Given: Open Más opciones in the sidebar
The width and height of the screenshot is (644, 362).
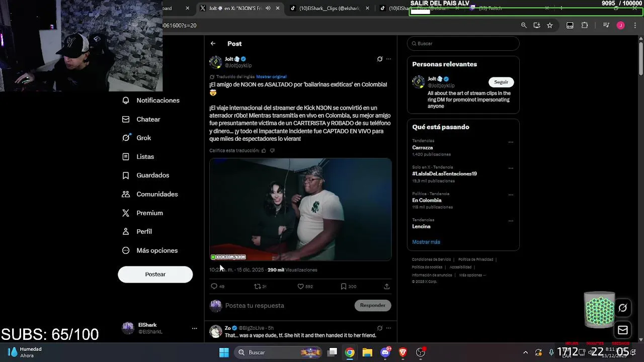Looking at the screenshot, I should coord(150,250).
